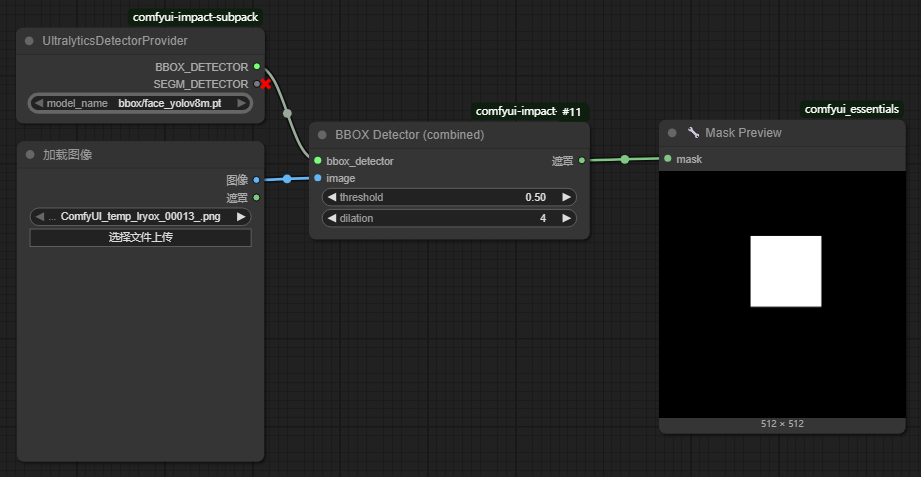Increase threshold using its right arrow

coord(567,197)
